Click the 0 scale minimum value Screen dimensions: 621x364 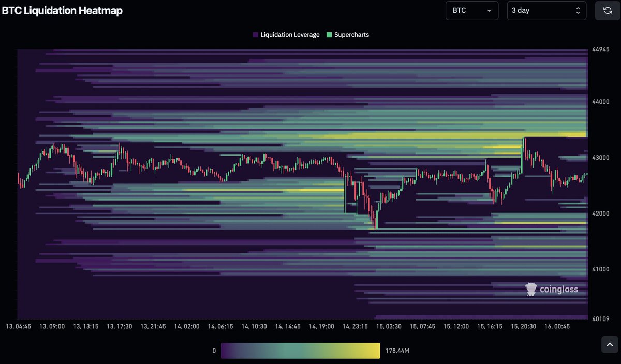pyautogui.click(x=214, y=351)
